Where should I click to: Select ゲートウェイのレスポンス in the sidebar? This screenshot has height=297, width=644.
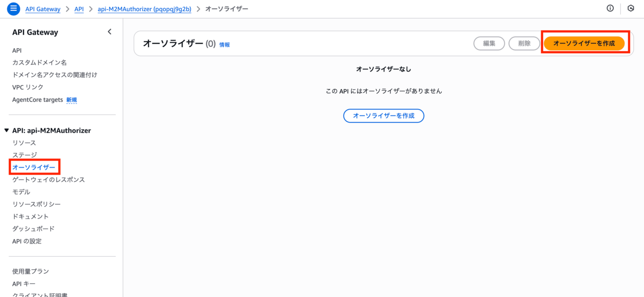coord(48,180)
